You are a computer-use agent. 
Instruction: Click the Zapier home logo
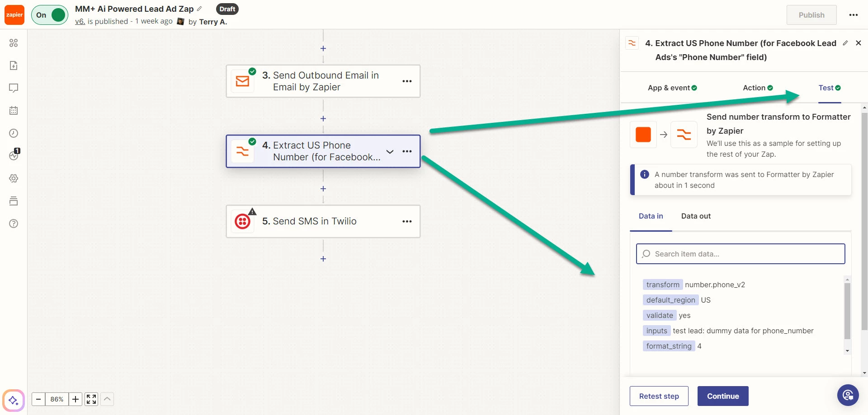(14, 15)
